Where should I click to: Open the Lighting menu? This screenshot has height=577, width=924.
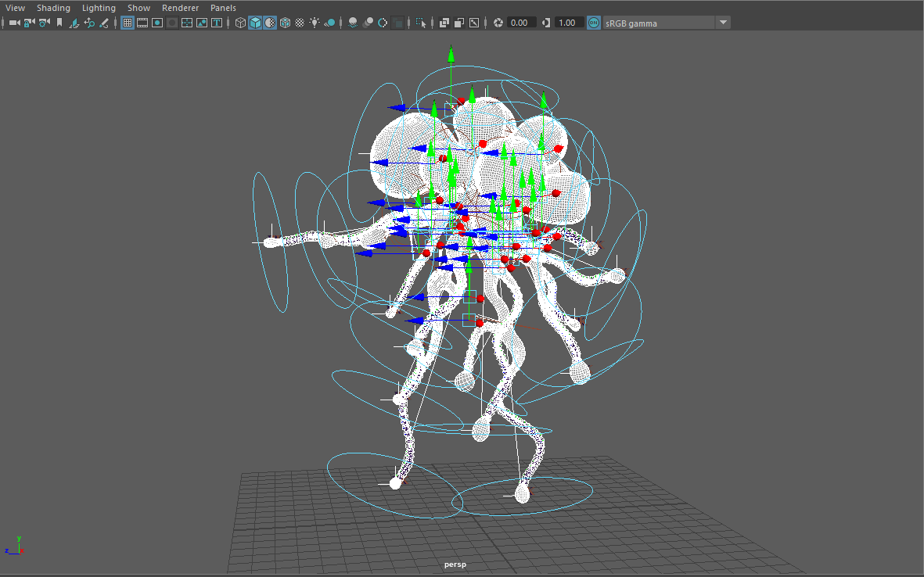tap(99, 8)
